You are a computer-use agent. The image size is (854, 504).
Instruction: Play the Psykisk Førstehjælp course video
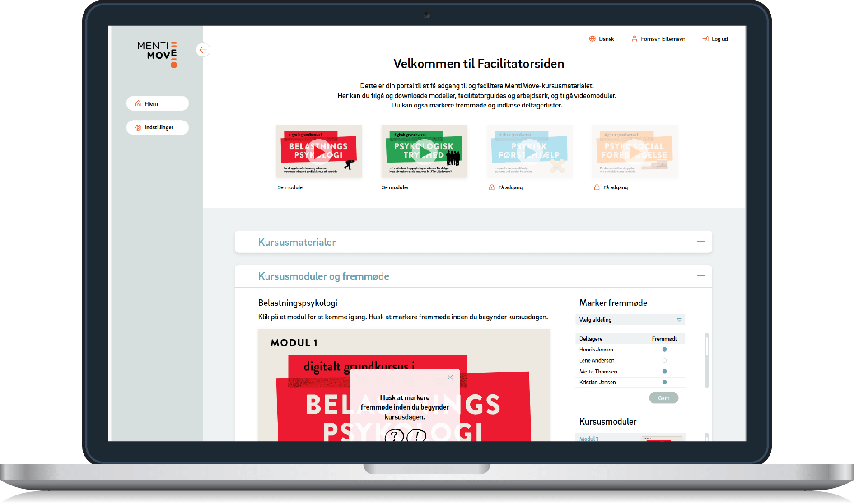[529, 151]
